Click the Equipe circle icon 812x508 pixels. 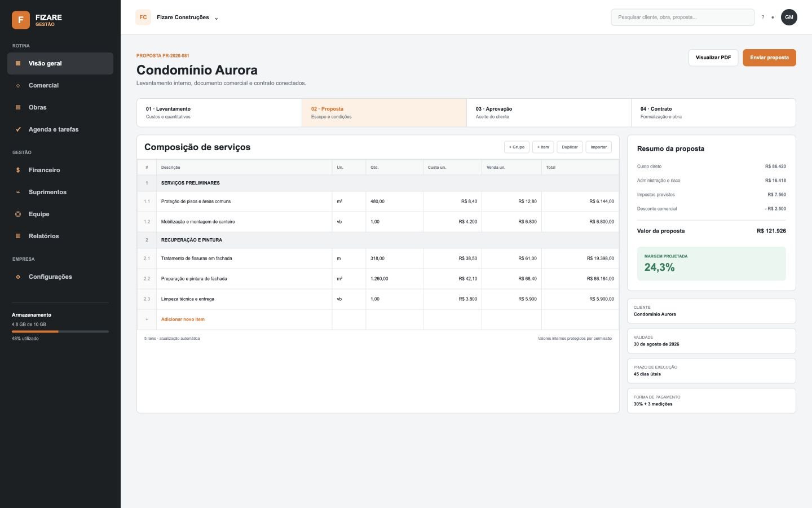click(x=18, y=214)
